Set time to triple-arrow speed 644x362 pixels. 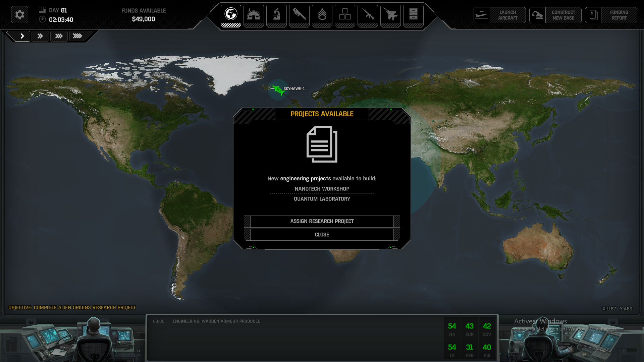[x=59, y=36]
